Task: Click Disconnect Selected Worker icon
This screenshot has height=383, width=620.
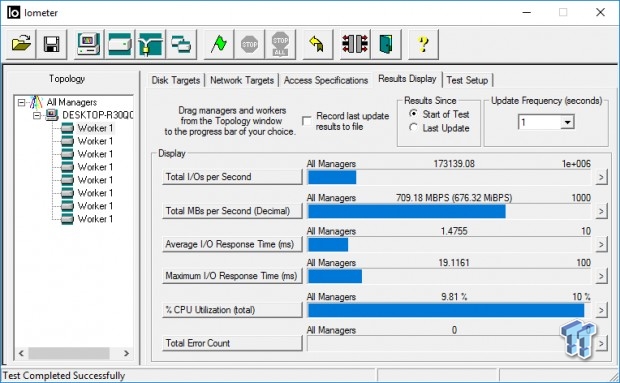Action: coord(355,44)
